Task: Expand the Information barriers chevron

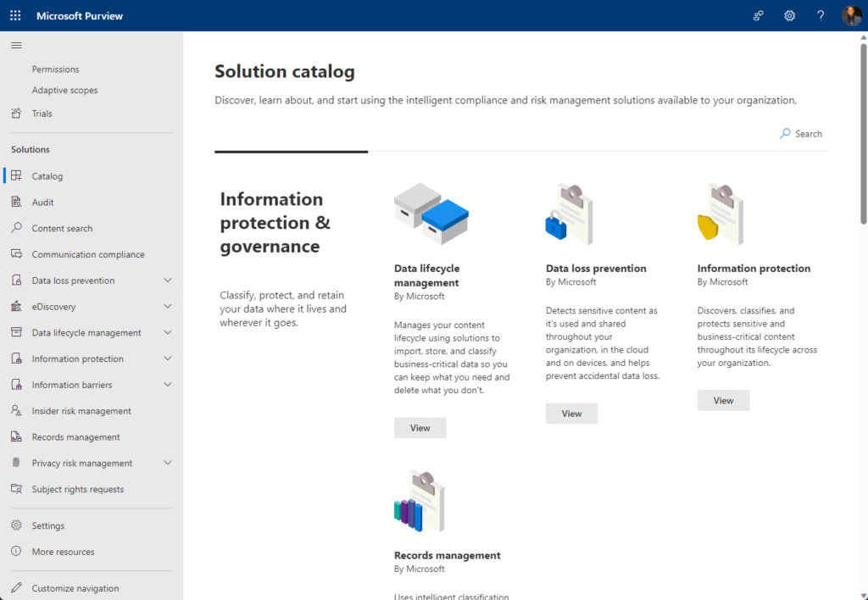Action: 167,385
